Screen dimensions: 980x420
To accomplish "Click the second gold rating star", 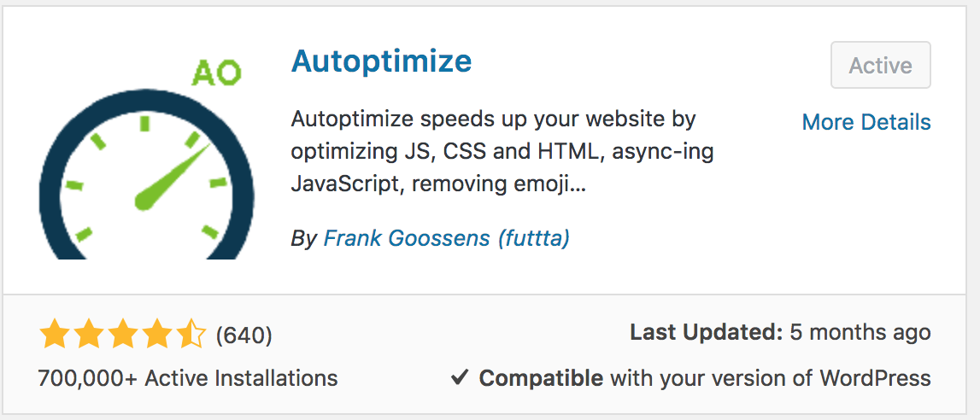I will click(x=89, y=334).
